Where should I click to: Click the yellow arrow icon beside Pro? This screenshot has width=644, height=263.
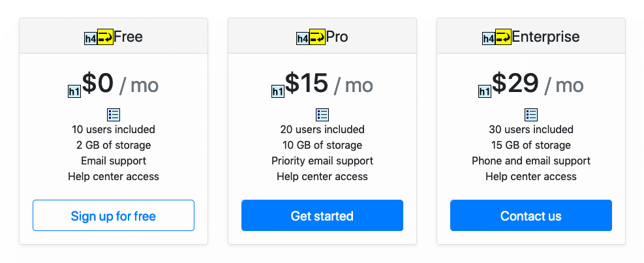(317, 37)
